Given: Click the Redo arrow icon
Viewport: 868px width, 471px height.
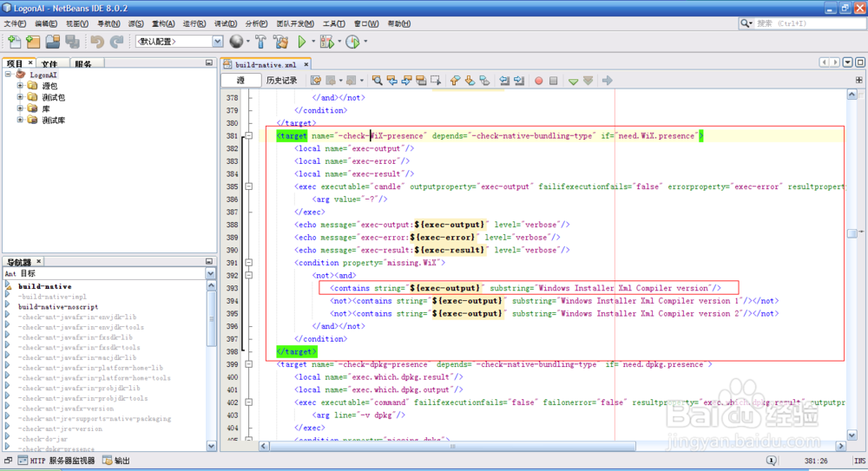Looking at the screenshot, I should (x=117, y=42).
